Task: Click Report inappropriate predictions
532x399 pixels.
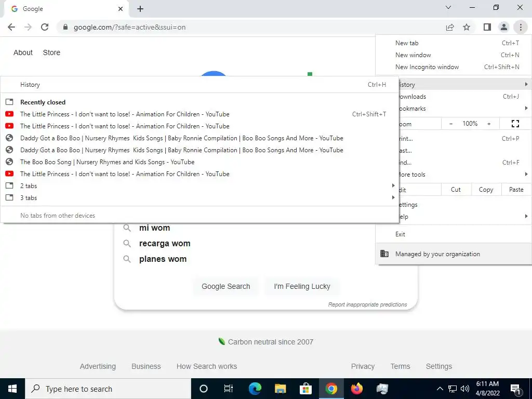Action: coord(367,304)
